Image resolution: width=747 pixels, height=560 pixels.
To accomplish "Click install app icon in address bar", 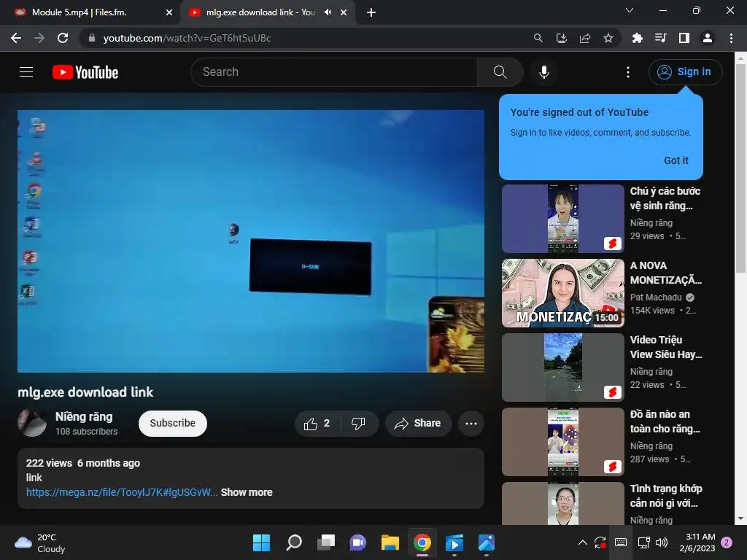I will [562, 38].
